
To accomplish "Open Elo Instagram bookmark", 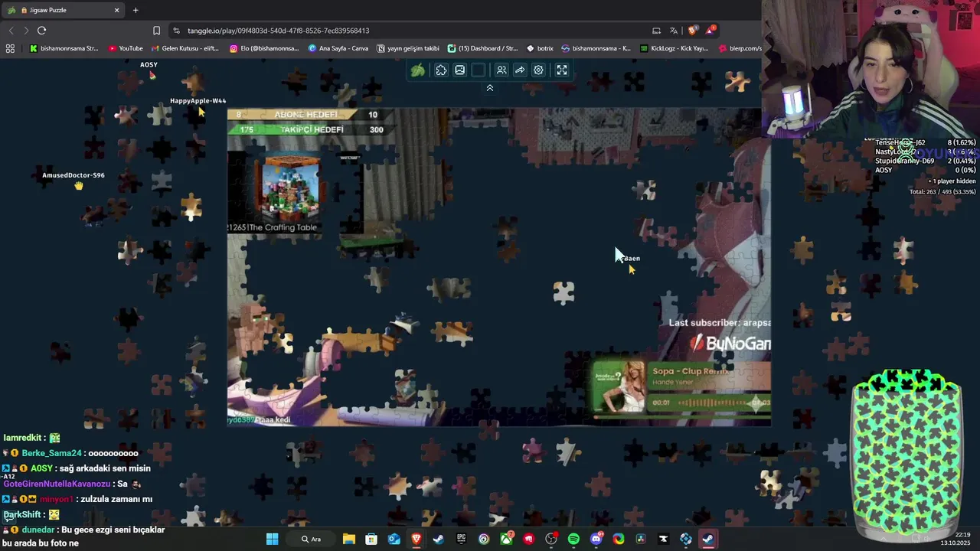I will coord(264,48).
